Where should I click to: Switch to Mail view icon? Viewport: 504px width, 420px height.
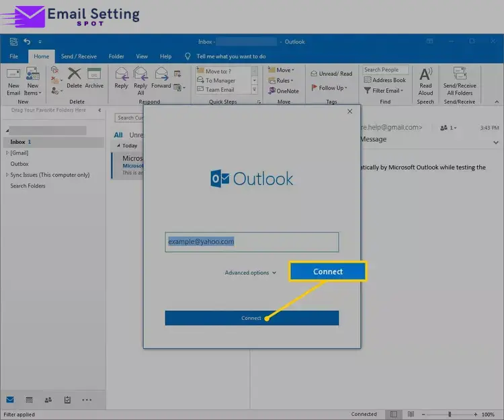point(10,400)
